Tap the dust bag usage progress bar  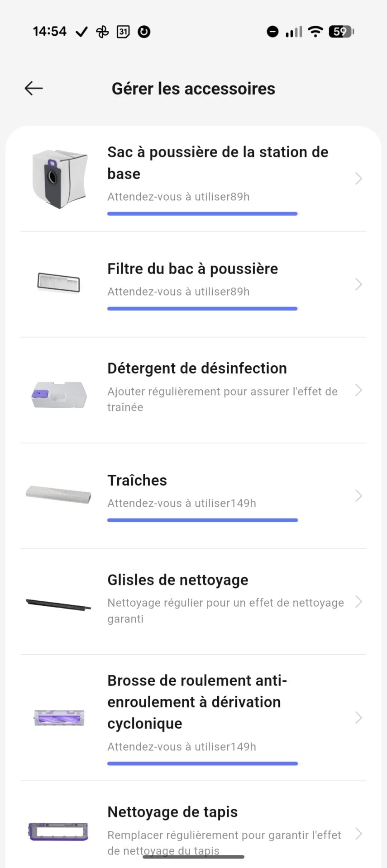pos(202,214)
